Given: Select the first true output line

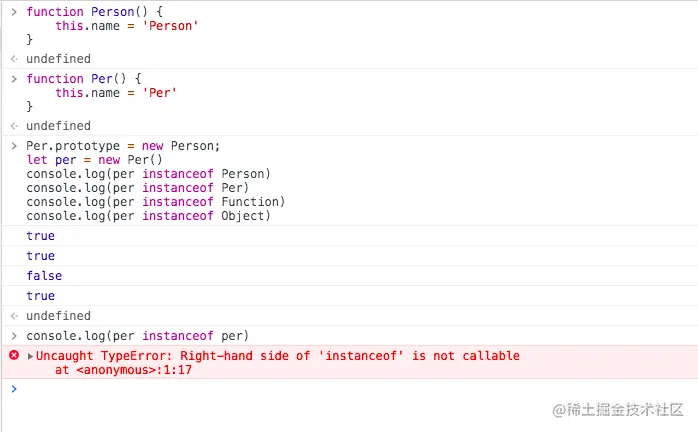Looking at the screenshot, I should click(x=41, y=236).
